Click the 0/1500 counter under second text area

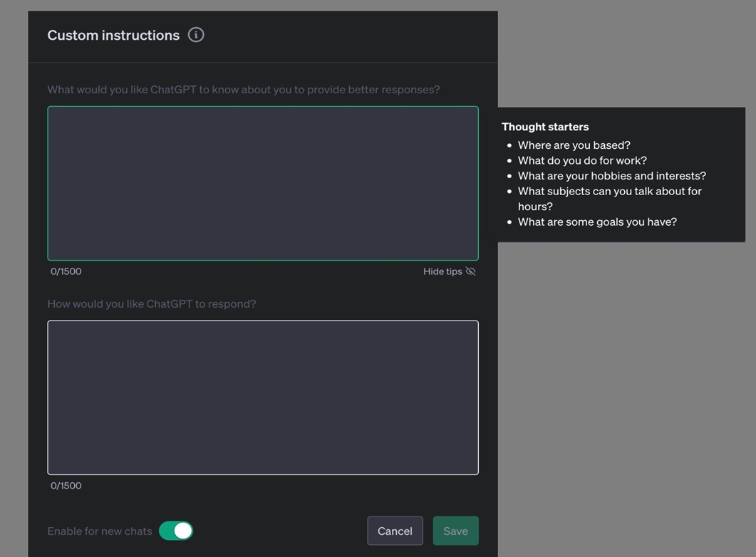(66, 486)
